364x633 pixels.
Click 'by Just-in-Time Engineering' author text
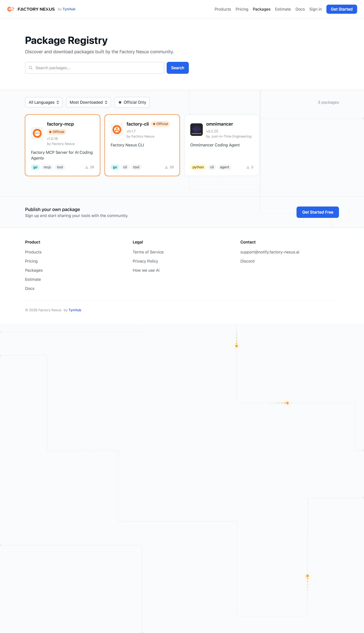[229, 136]
